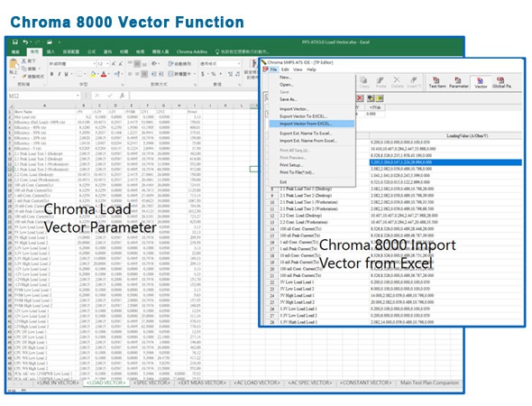Click the Wrap Text button in Excel ribbon
532x406 pixels.
[179, 63]
